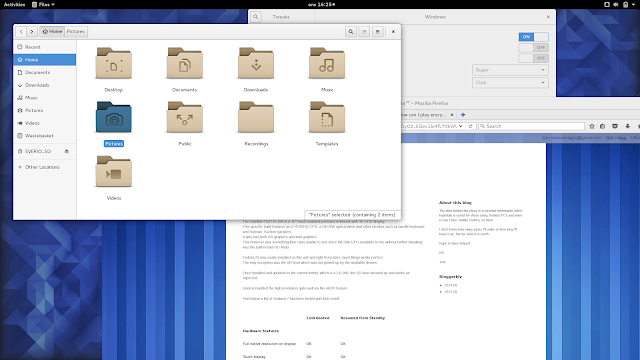Viewport: 640px width, 360px height.
Task: Open the clock in the top bar
Action: coord(321,4)
